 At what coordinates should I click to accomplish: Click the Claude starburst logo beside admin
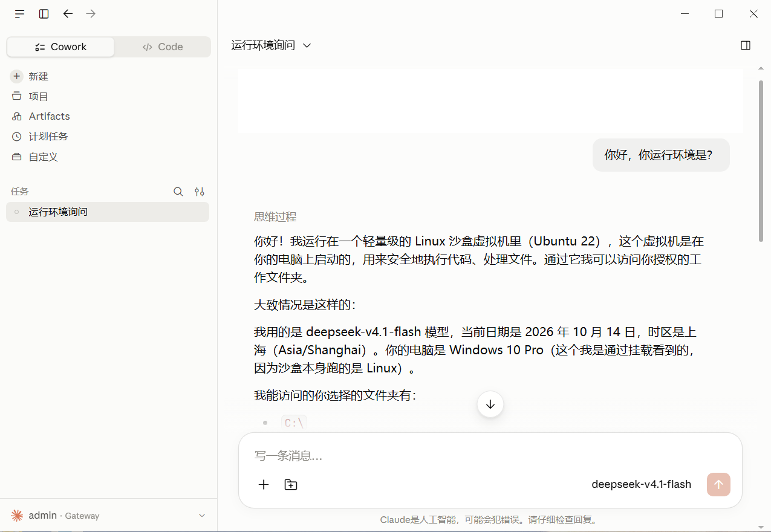17,516
